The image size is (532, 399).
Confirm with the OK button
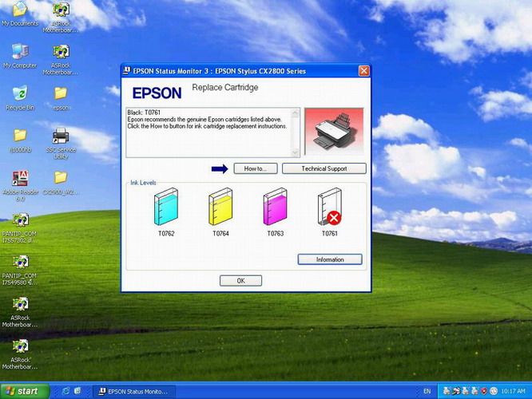click(x=240, y=281)
